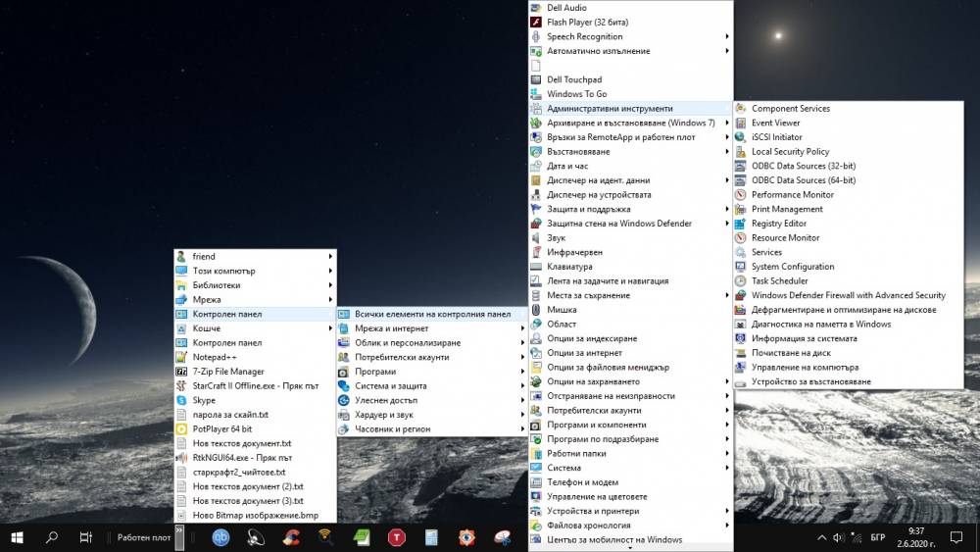The image size is (980, 552).
Task: Click the Звук speaker icon
Action: (x=536, y=237)
